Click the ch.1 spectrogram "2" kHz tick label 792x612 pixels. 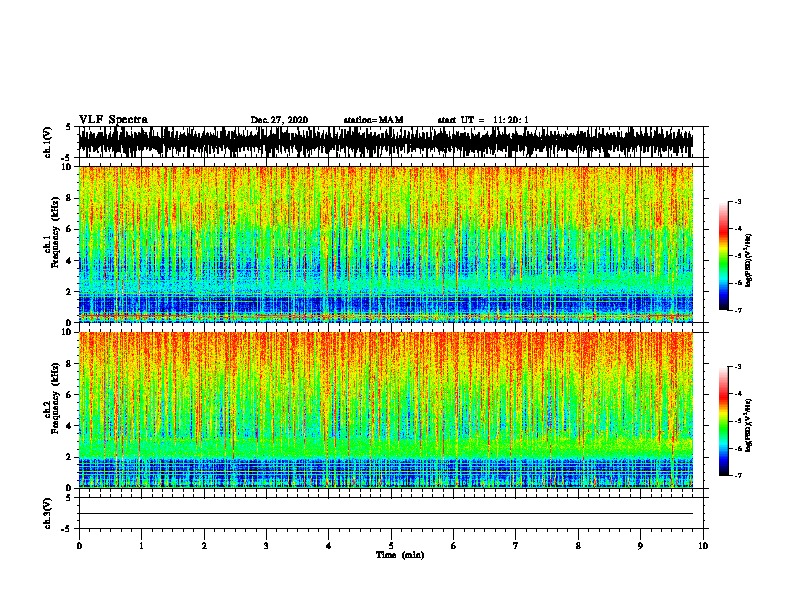pyautogui.click(x=69, y=291)
